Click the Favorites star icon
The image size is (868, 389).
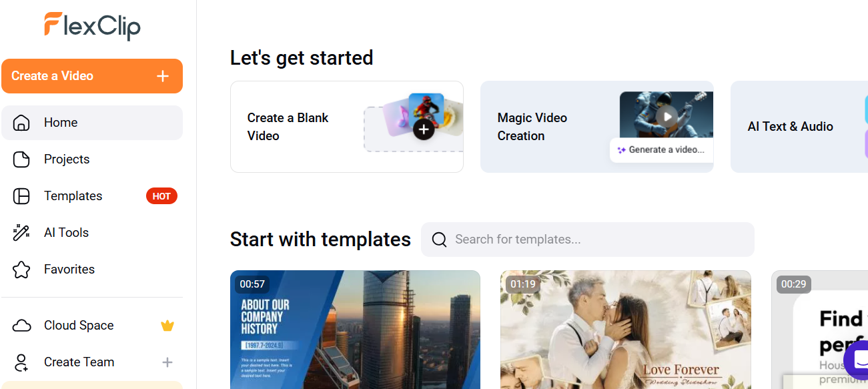[22, 270]
